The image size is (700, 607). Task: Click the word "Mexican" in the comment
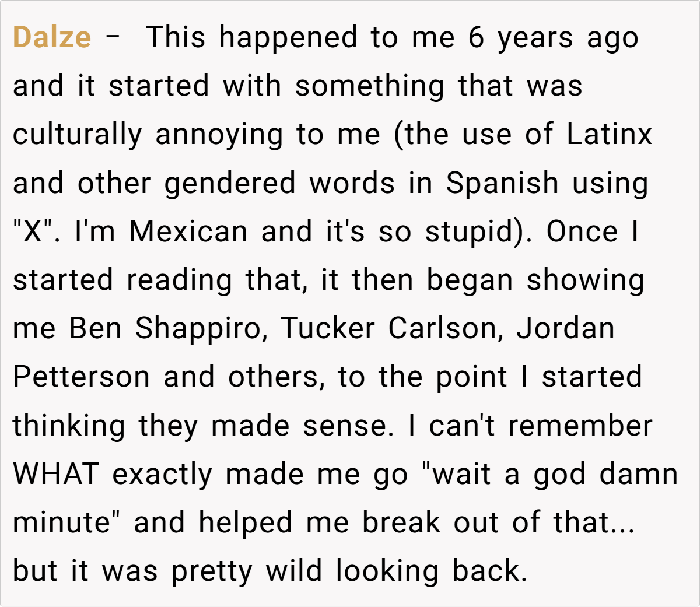click(188, 231)
